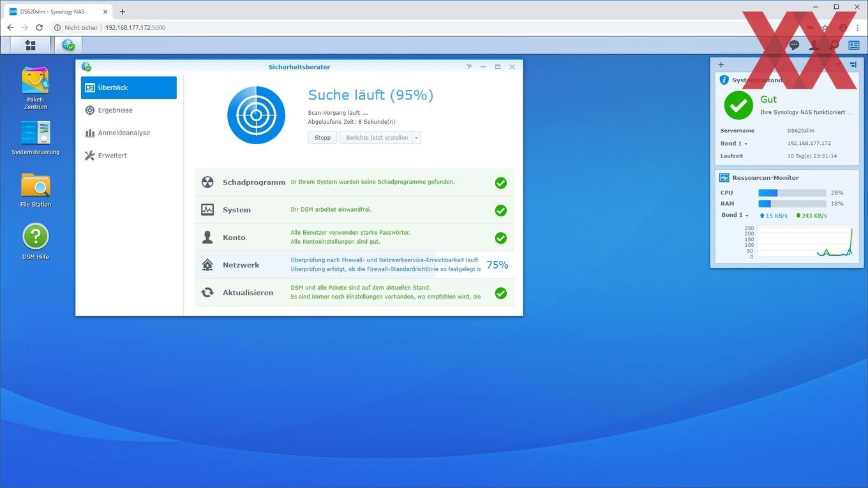Open the notifications speech bubble icon
868x488 pixels.
coord(794,45)
